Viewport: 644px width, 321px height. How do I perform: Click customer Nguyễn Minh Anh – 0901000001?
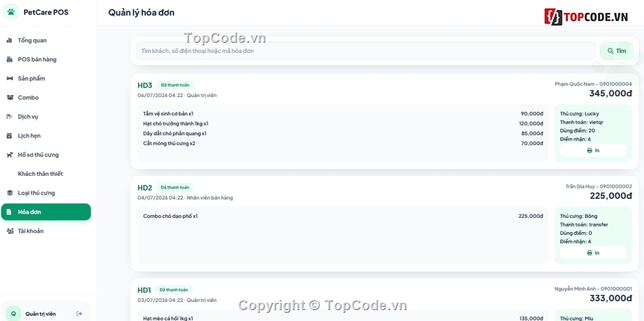pos(593,288)
